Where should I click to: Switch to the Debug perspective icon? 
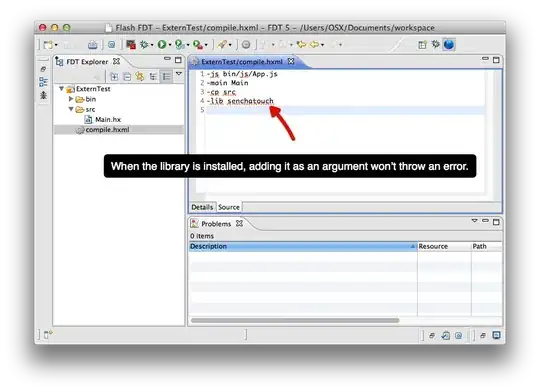(436, 44)
